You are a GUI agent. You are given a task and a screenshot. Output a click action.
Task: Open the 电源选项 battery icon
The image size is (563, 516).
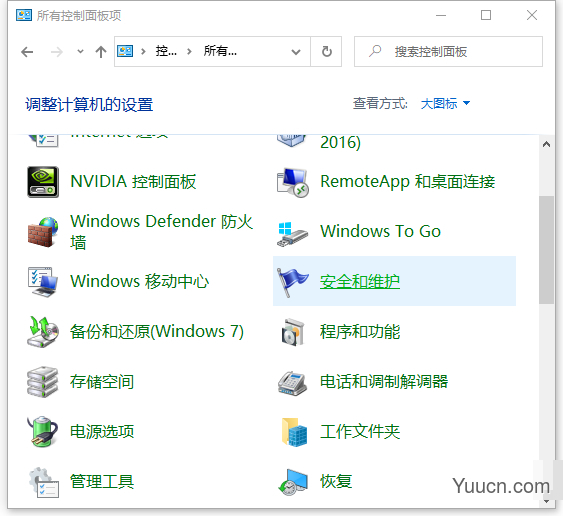(43, 431)
